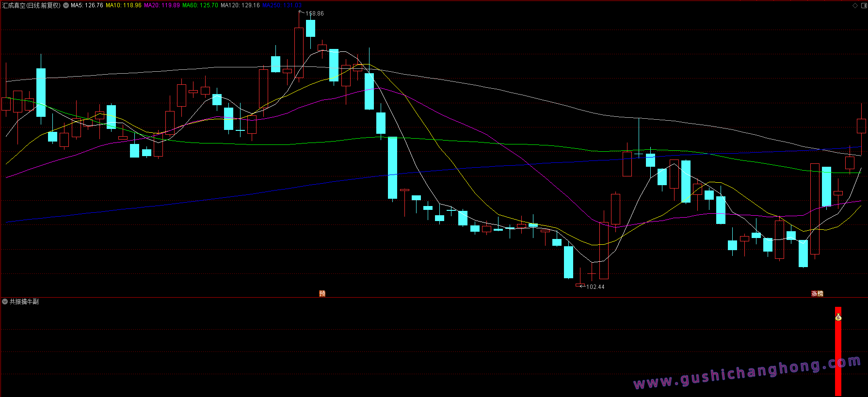
Task: Select the MA120 indicator label
Action: click(240, 5)
